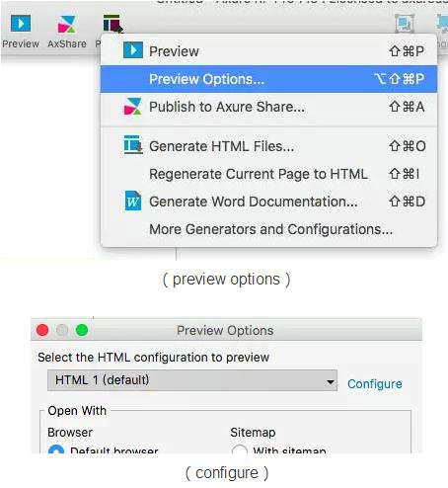Select Publish to Axure Share... menu entry
Viewport: 448px width, 488px height.
[268, 107]
